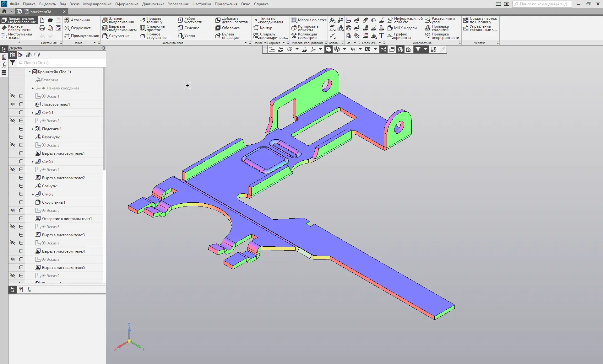Image resolution: width=603 pixels, height=364 pixels.
Task: Click Создать чертеж по шаблону button
Action: [480, 20]
